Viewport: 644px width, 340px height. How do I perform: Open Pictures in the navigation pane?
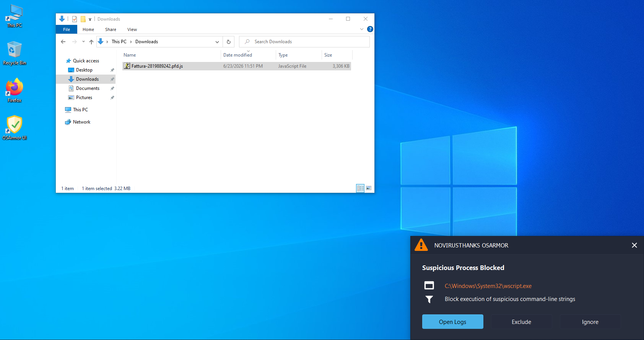(x=84, y=98)
